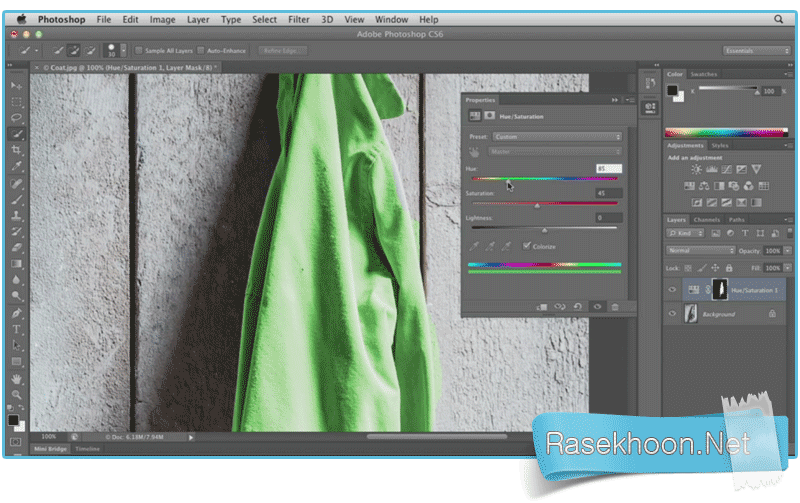Select the Dodge tool

pyautogui.click(x=16, y=296)
